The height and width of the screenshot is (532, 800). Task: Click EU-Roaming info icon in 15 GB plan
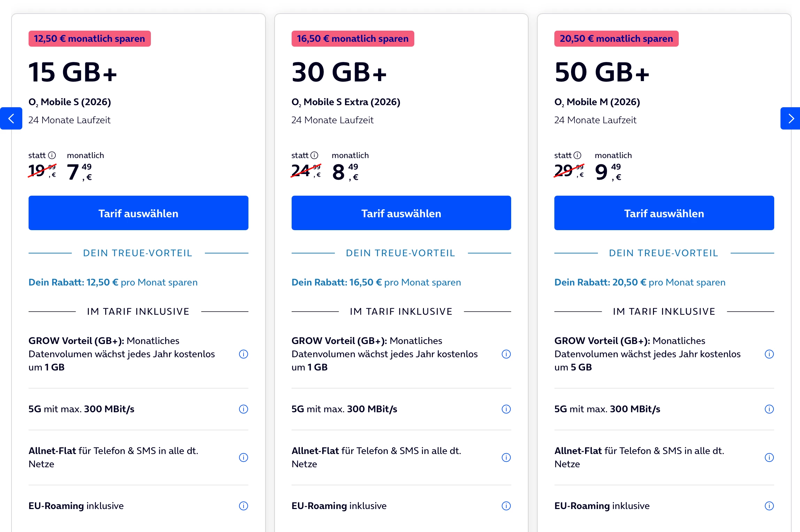[244, 506]
